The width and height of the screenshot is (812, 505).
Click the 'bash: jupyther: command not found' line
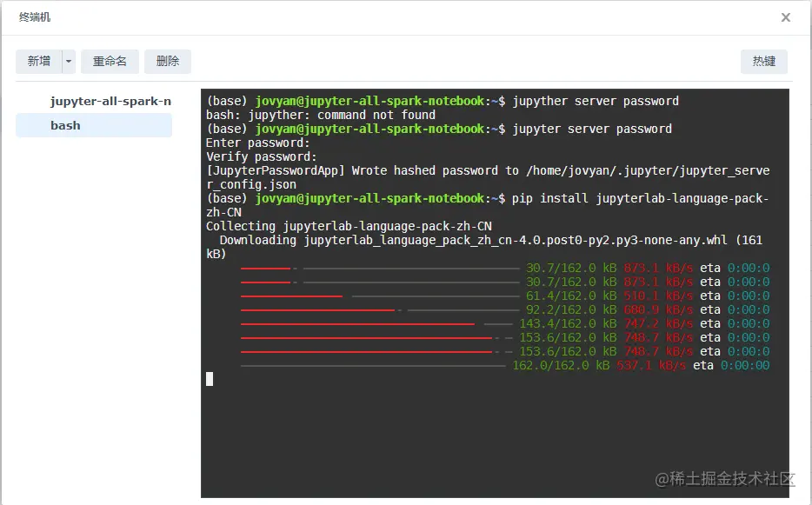321,115
